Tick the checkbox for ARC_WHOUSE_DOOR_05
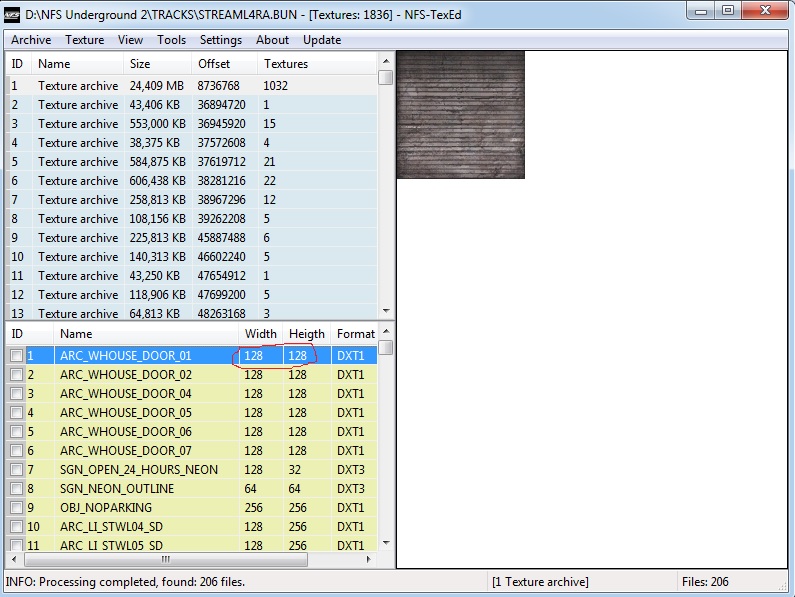795x597 pixels. pyautogui.click(x=17, y=413)
